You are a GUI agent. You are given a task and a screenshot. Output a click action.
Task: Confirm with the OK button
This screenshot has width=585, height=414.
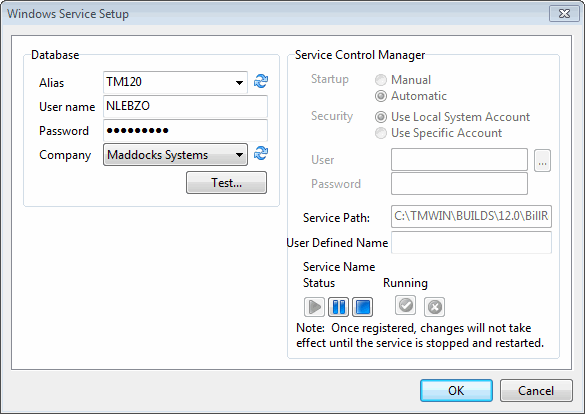456,391
